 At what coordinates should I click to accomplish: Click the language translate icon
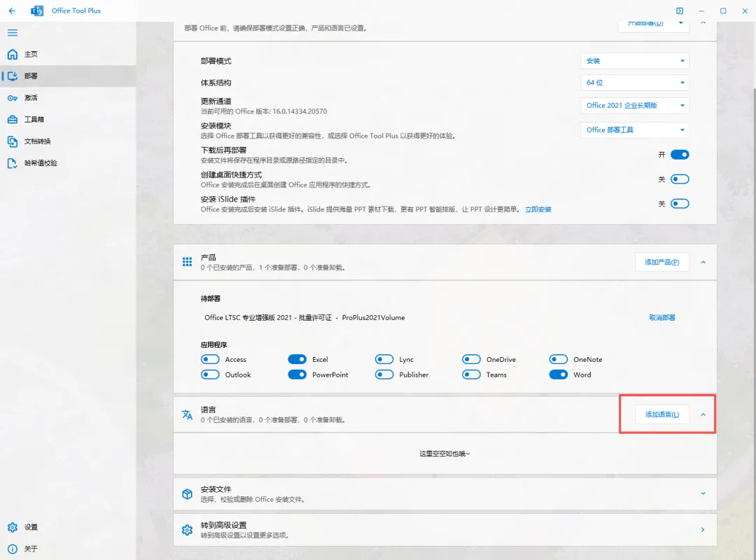click(187, 414)
